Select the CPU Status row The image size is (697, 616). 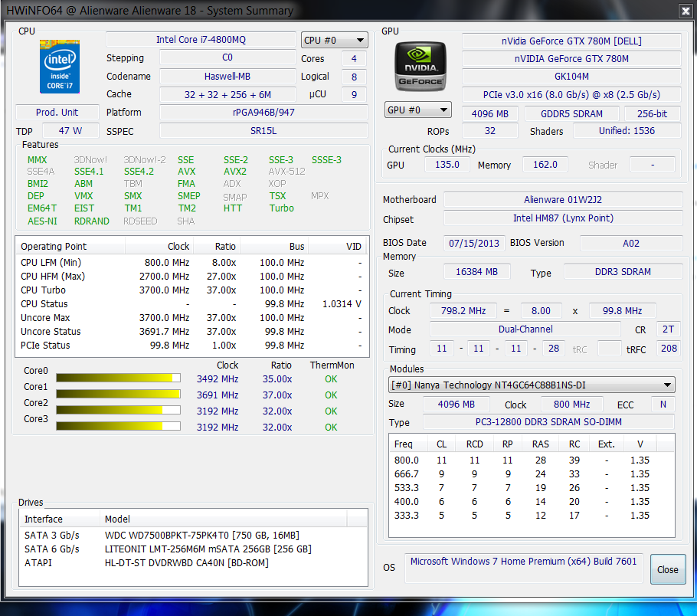point(192,303)
